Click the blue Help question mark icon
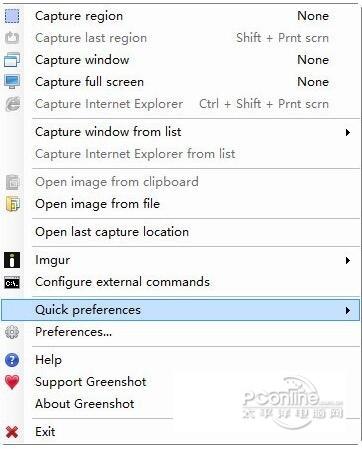Viewport: 362px width, 449px height. [12, 360]
